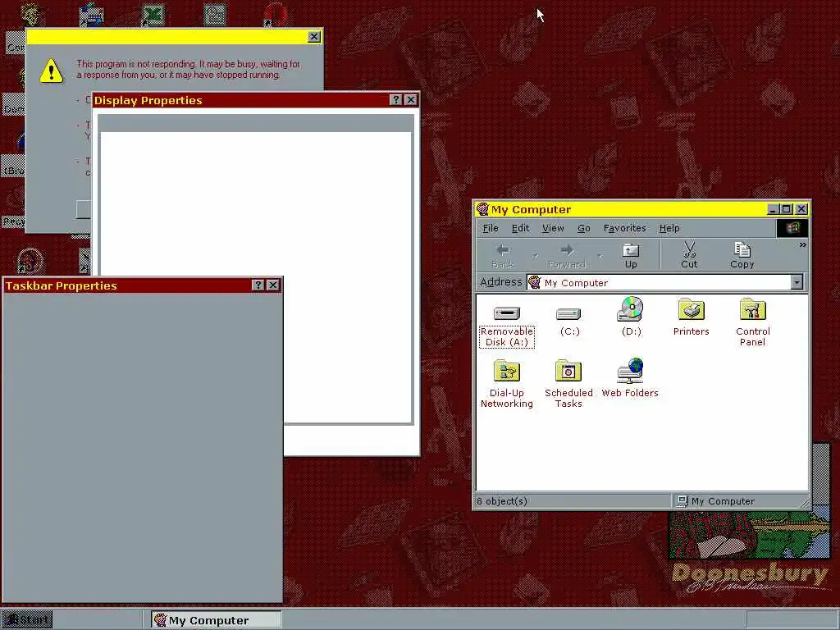Click the My Computer zone icon in status bar
This screenshot has width=840, height=630.
tap(682, 501)
